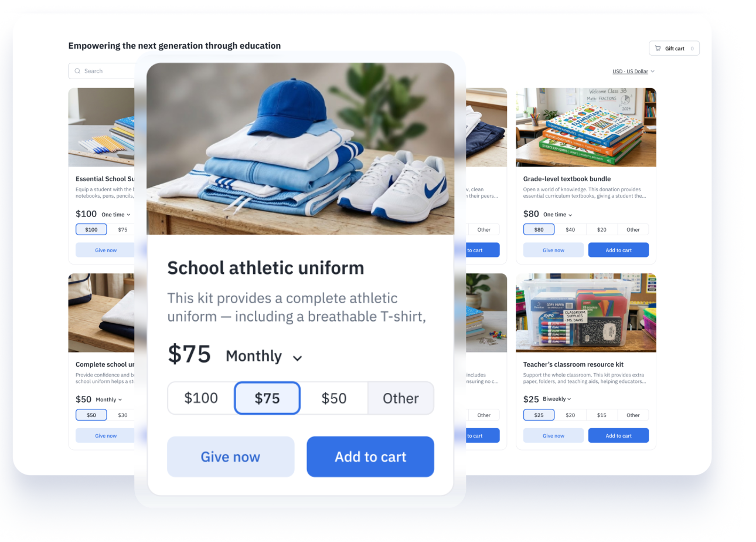Click Add to cart on athletic uniform

click(370, 456)
